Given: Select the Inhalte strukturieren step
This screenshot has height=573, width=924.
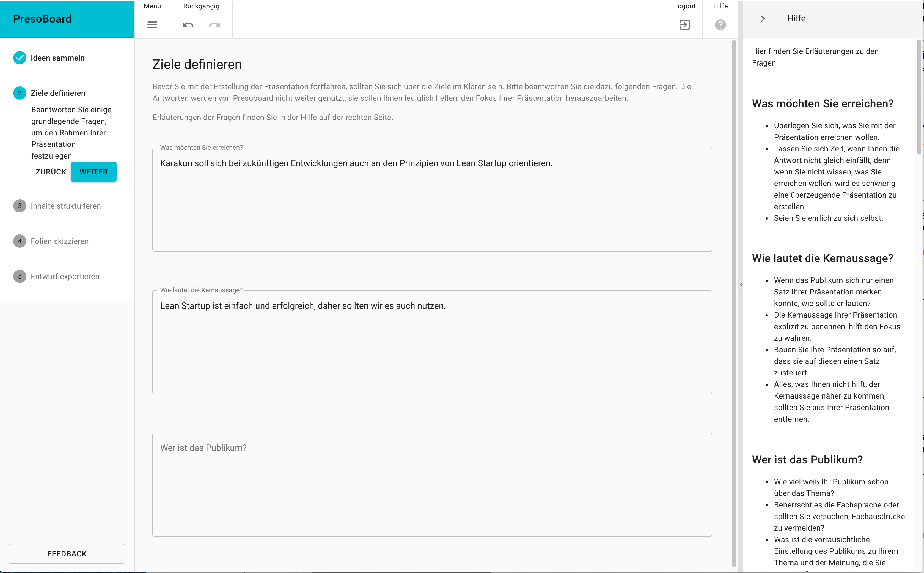Looking at the screenshot, I should [x=66, y=206].
